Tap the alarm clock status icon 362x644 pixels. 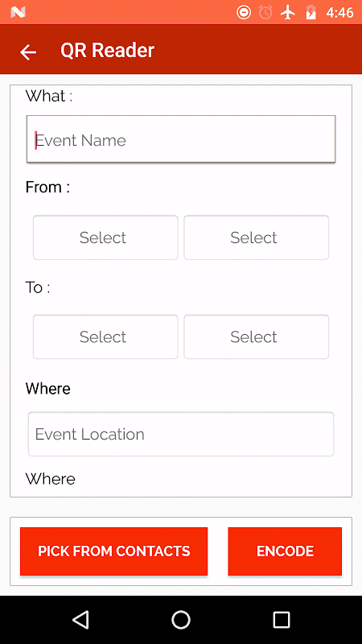(x=265, y=13)
